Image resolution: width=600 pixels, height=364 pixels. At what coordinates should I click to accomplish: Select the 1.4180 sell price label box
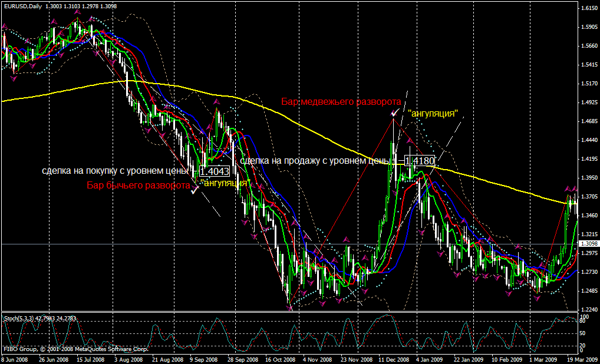(x=420, y=160)
